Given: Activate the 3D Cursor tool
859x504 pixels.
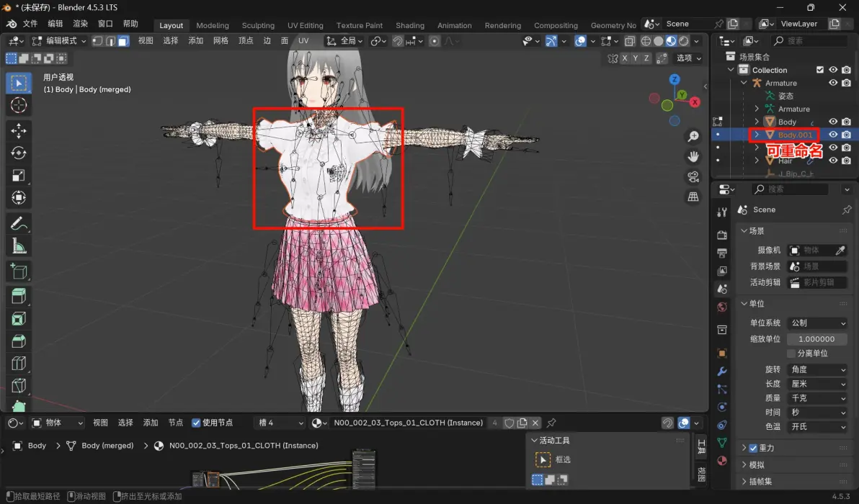Looking at the screenshot, I should pyautogui.click(x=19, y=105).
